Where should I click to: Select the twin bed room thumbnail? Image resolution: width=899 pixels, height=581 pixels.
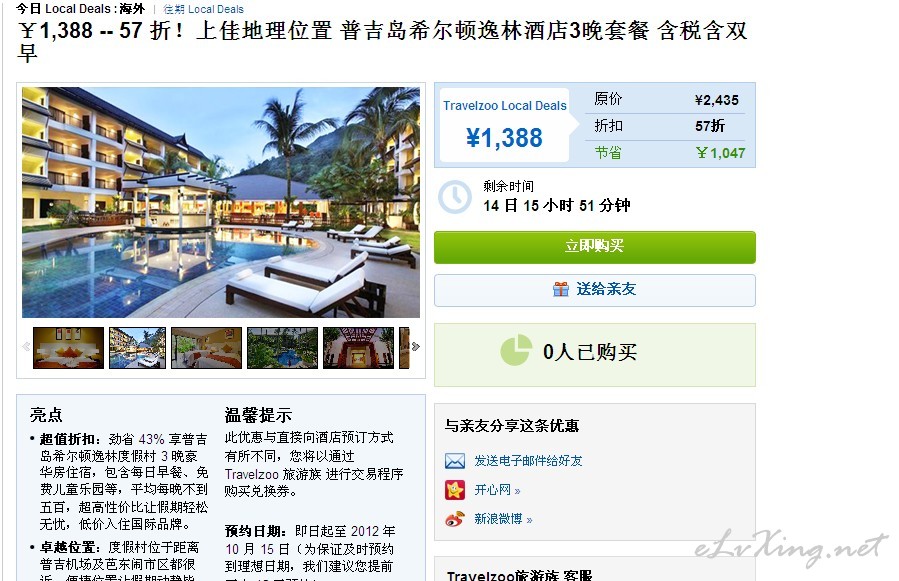tap(206, 348)
